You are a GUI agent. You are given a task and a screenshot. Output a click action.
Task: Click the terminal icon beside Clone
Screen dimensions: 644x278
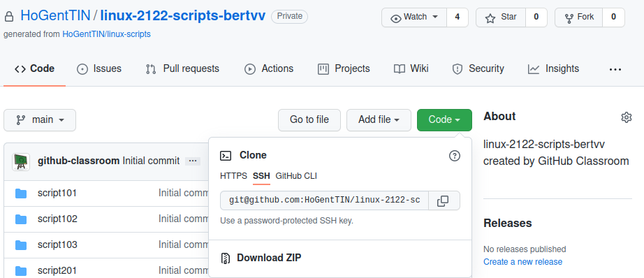click(226, 155)
